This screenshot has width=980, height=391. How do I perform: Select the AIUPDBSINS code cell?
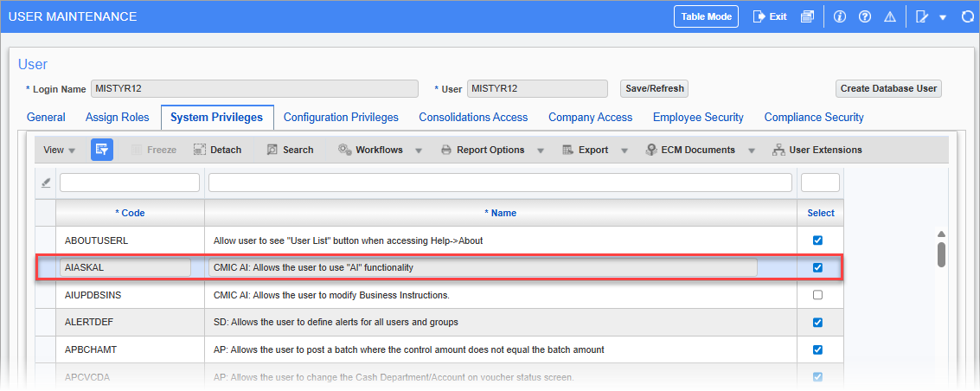[130, 295]
